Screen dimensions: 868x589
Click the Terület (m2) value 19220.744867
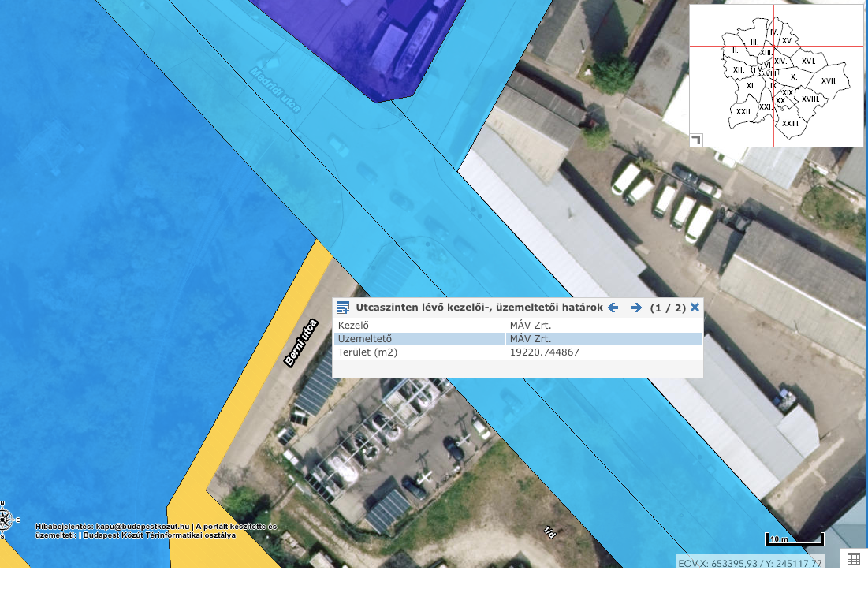[x=545, y=352]
